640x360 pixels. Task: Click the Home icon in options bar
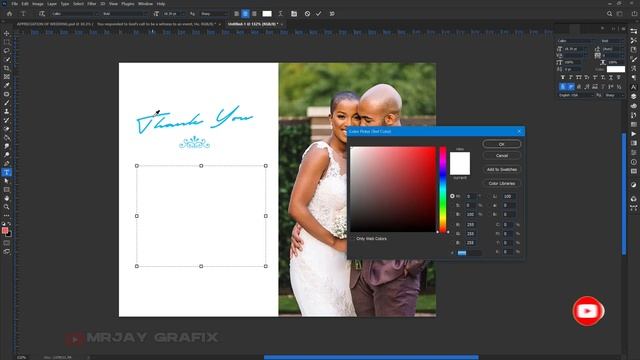coord(9,13)
